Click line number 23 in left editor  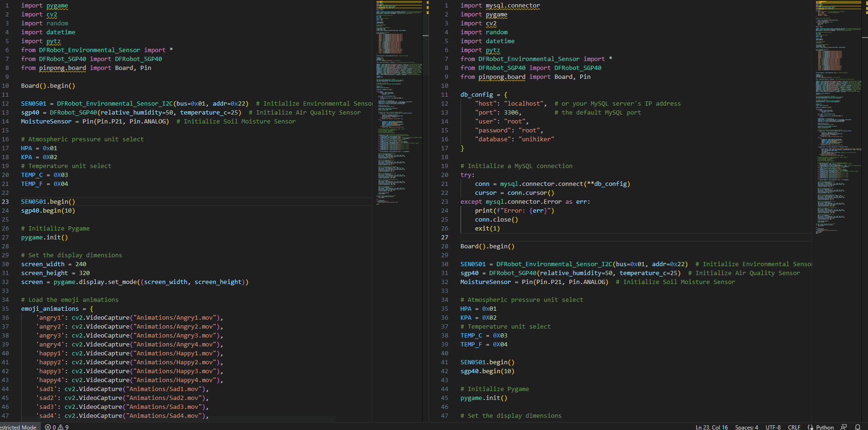click(x=5, y=201)
